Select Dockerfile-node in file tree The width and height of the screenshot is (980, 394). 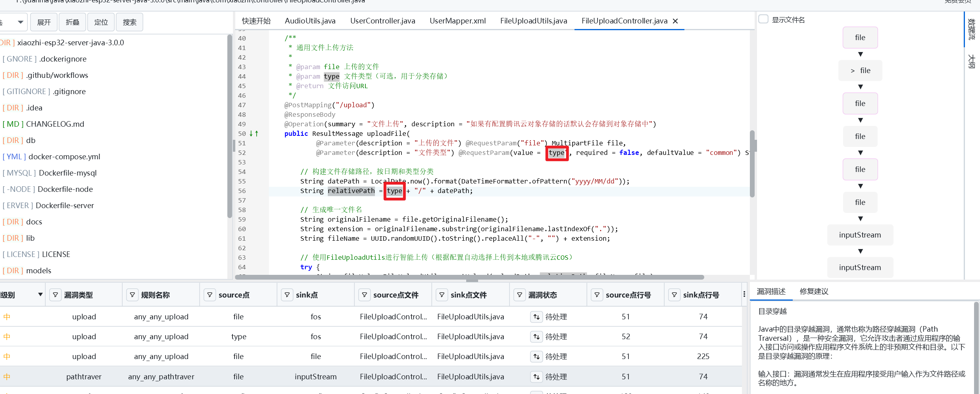click(x=48, y=189)
